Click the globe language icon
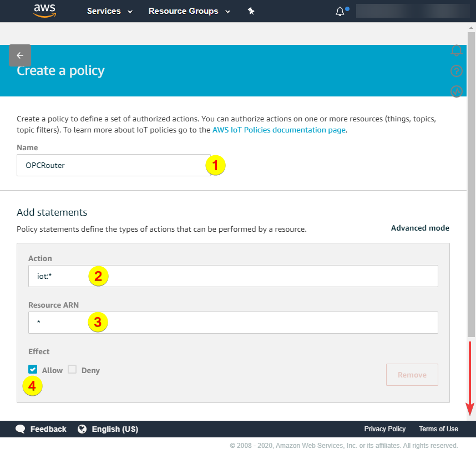 (82, 429)
